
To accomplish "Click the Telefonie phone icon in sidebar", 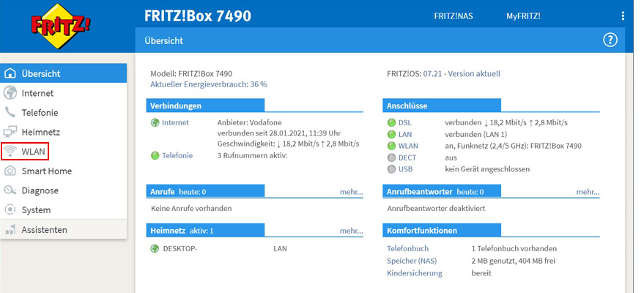I will click(10, 113).
